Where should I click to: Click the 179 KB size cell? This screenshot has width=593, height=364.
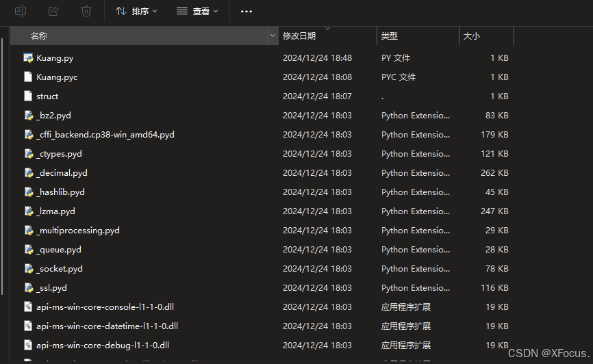pos(494,135)
